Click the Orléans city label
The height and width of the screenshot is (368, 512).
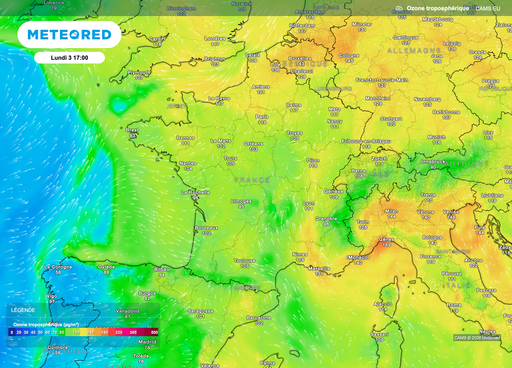point(253,144)
